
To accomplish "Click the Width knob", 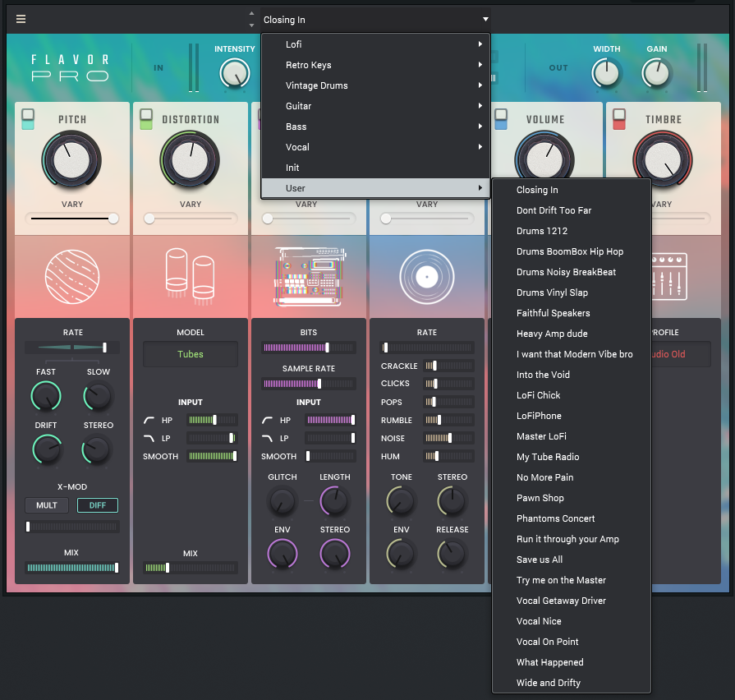I will tap(606, 74).
